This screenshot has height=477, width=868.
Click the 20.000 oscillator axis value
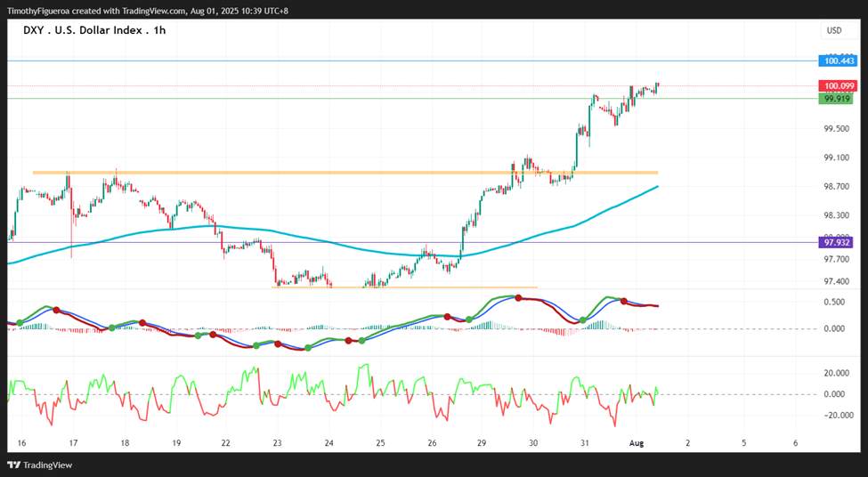837,373
